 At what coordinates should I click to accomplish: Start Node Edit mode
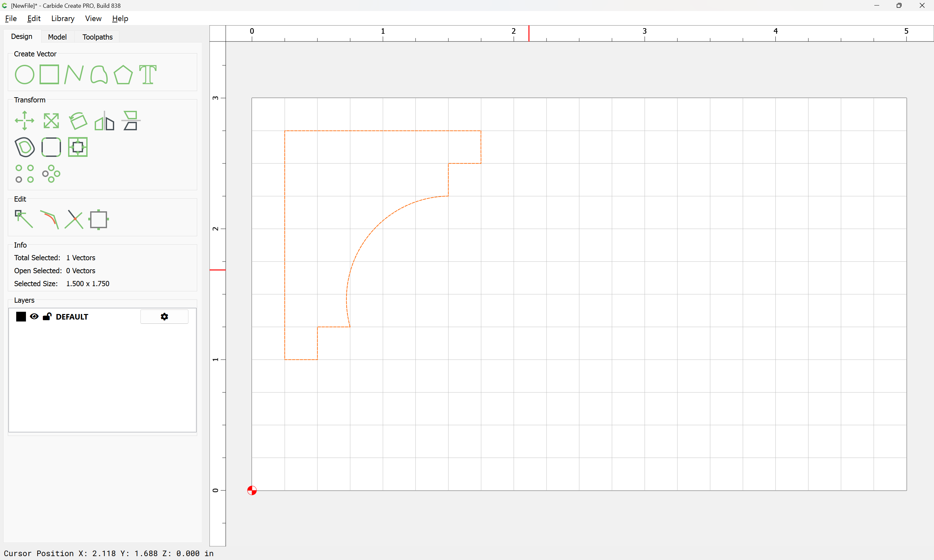click(24, 219)
